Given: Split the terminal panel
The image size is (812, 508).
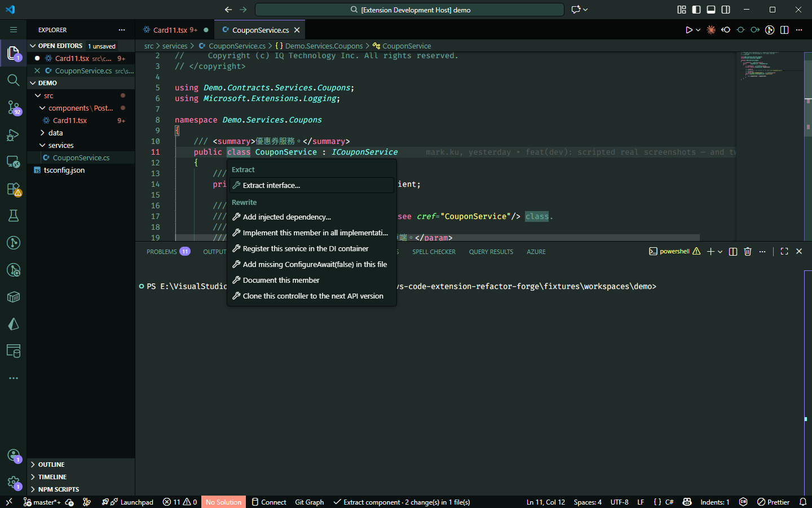Looking at the screenshot, I should tap(733, 252).
